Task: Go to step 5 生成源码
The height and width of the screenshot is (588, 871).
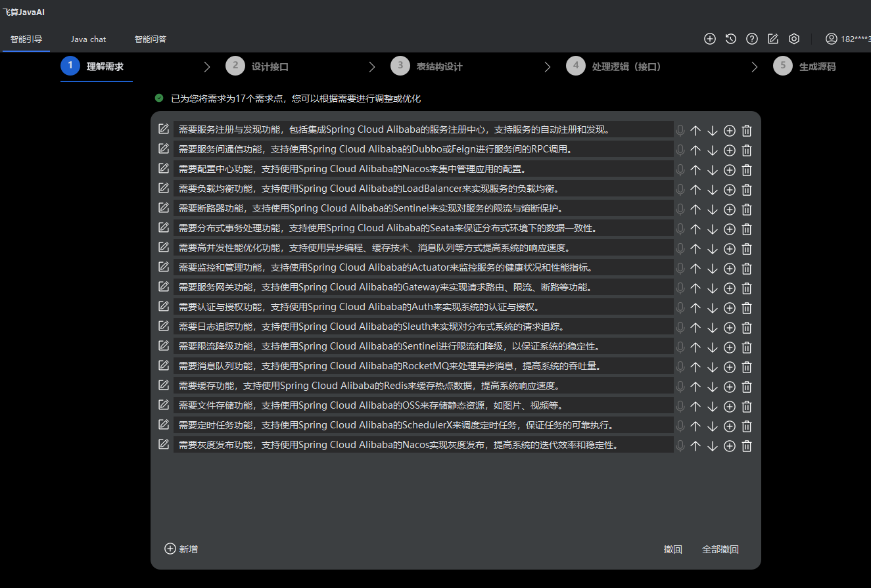Action: pos(805,66)
